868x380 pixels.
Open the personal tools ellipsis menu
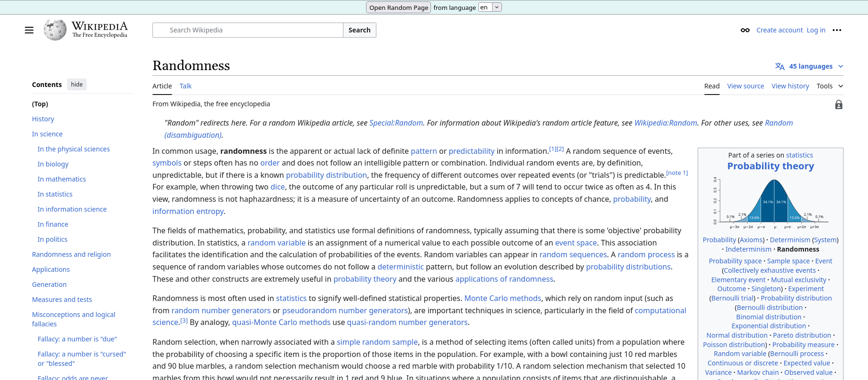(x=837, y=30)
